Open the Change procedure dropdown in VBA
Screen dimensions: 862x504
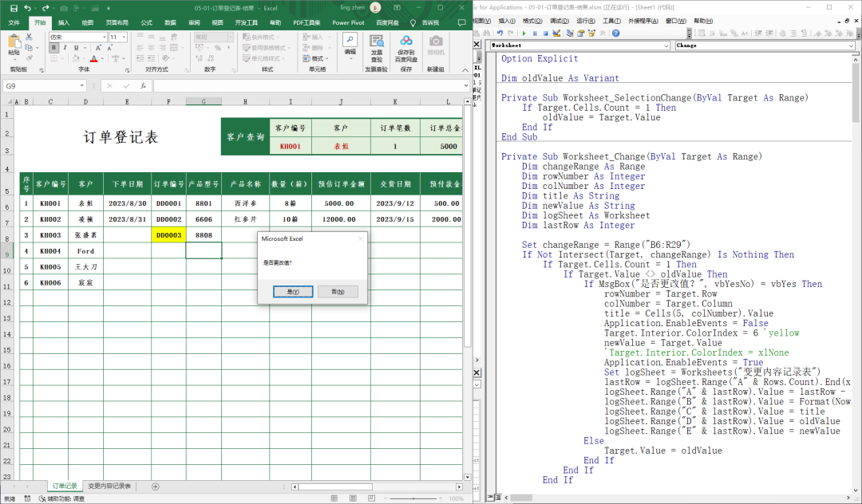click(x=851, y=45)
